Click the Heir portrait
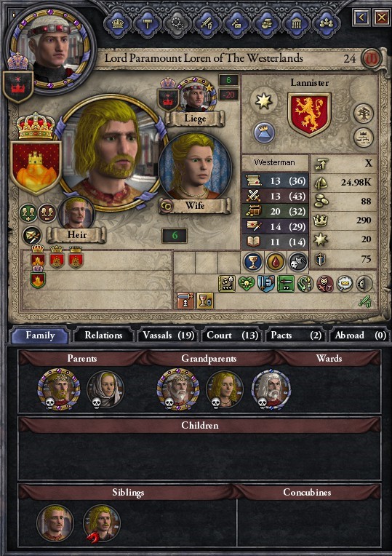The image size is (392, 556). (x=76, y=213)
